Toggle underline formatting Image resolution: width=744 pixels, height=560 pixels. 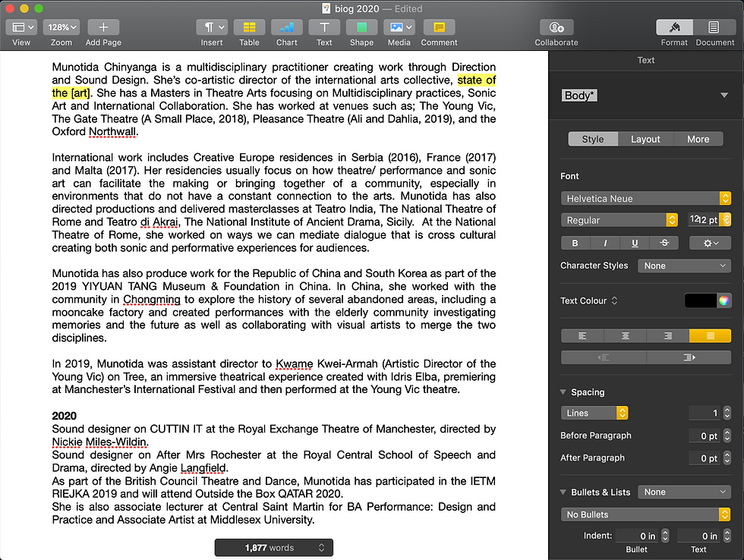point(635,244)
